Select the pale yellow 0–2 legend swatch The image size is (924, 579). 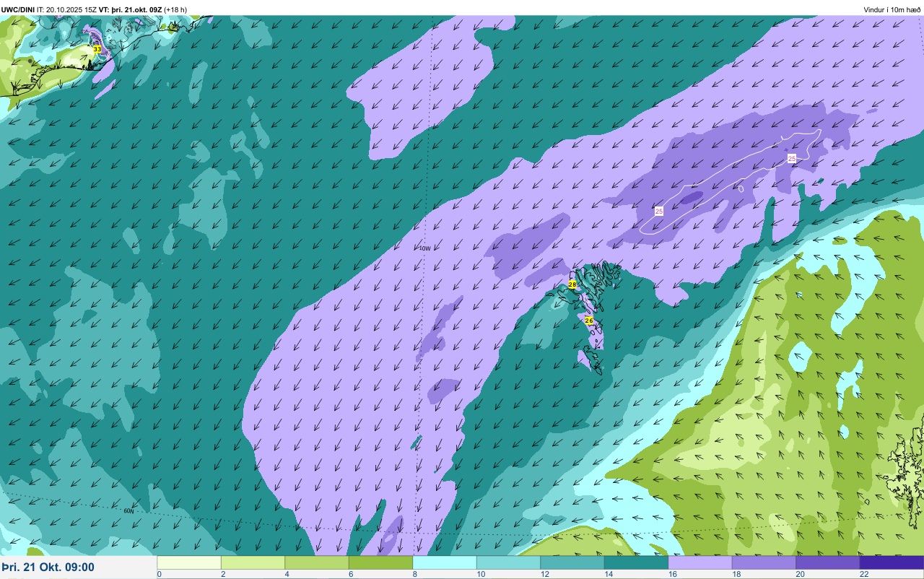pyautogui.click(x=189, y=562)
